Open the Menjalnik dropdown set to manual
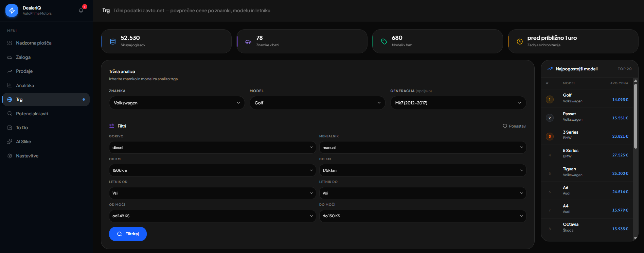This screenshot has height=253, width=644. point(422,148)
